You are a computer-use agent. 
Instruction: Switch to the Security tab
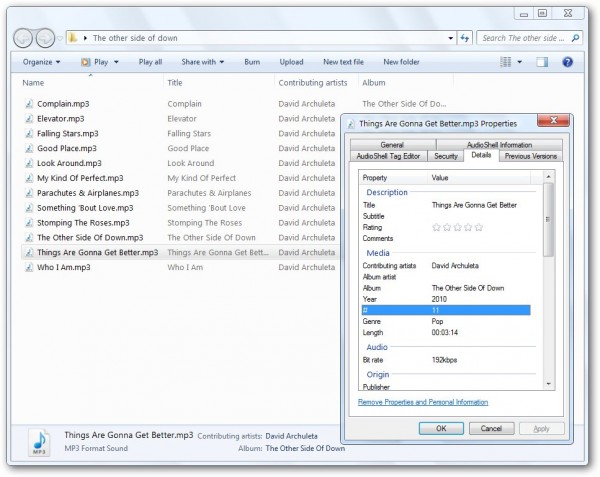(446, 156)
